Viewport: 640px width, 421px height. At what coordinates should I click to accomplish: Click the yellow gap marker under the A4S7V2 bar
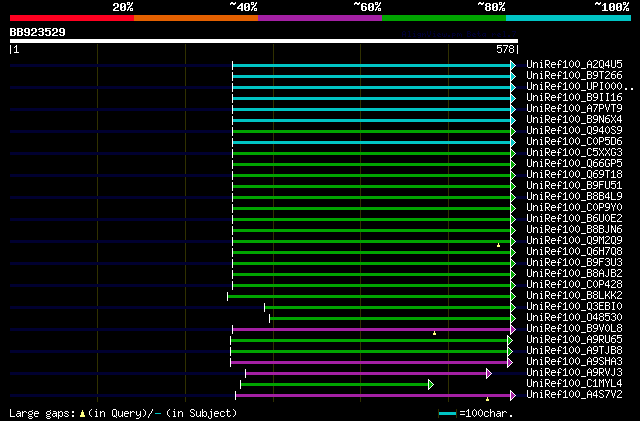coord(487,399)
